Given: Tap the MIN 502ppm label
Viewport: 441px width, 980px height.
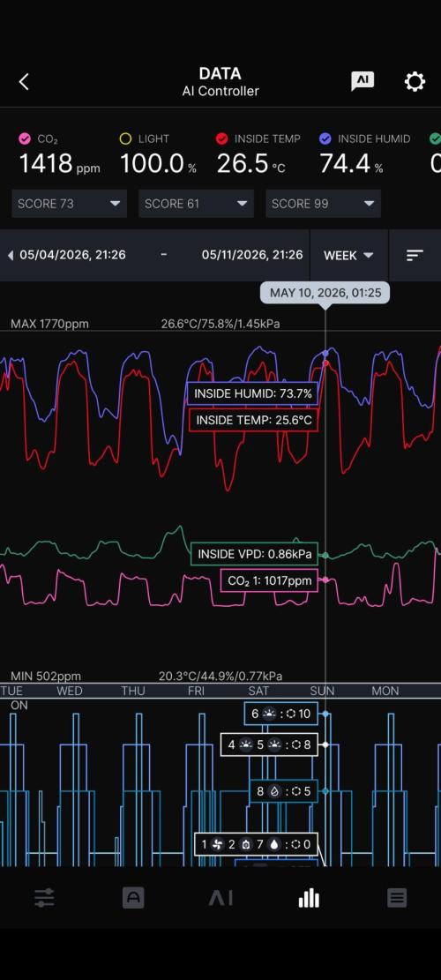Looking at the screenshot, I should (46, 677).
